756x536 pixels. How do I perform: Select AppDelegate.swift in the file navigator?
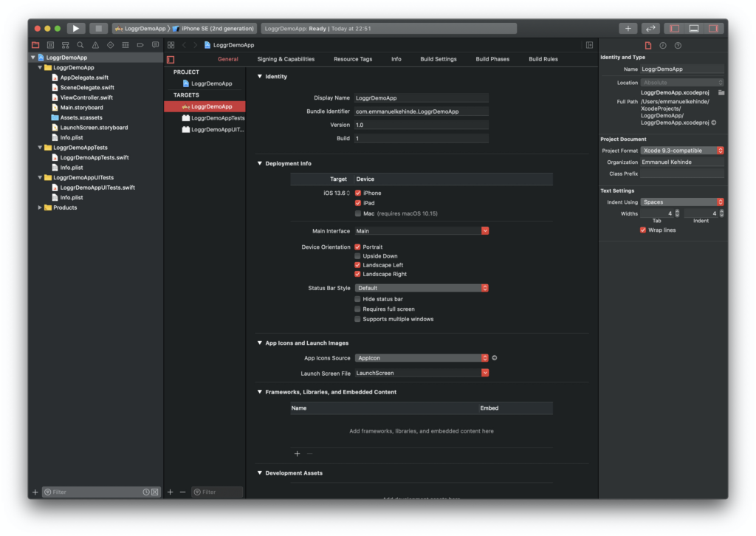pyautogui.click(x=84, y=78)
